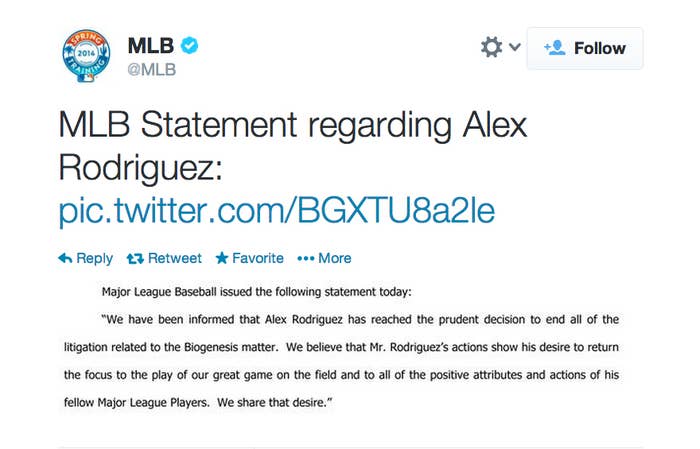
Task: Click the Reply text label
Action: tap(94, 258)
